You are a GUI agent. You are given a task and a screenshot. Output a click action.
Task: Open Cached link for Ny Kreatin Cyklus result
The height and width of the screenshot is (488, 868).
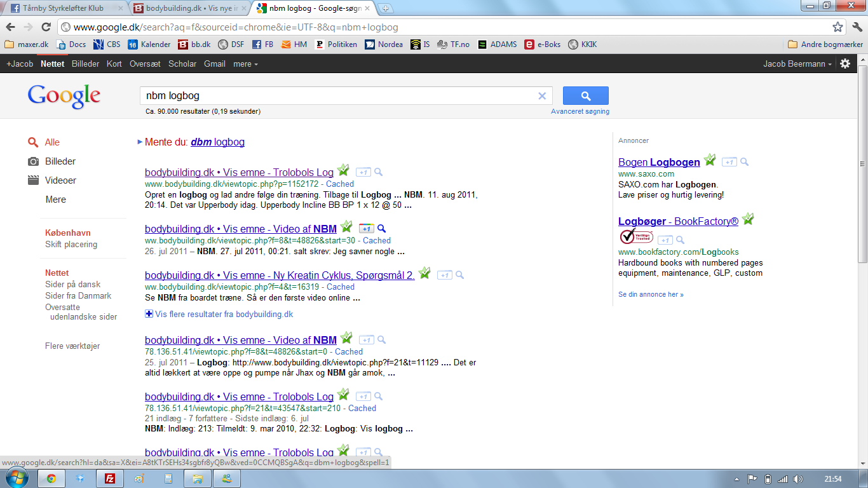click(341, 287)
